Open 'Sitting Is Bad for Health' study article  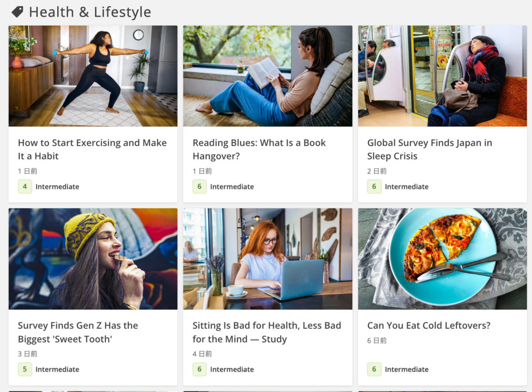click(267, 332)
